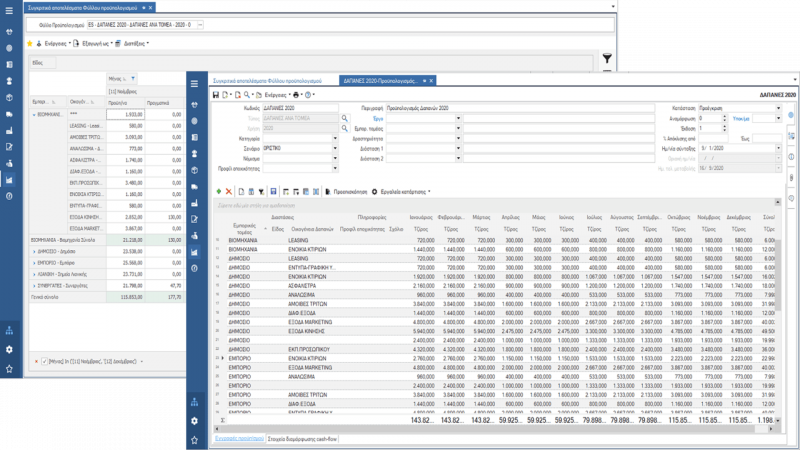This screenshot has width=800, height=450.
Task: Click the large funnel filter icon in back window
Action: (x=607, y=59)
